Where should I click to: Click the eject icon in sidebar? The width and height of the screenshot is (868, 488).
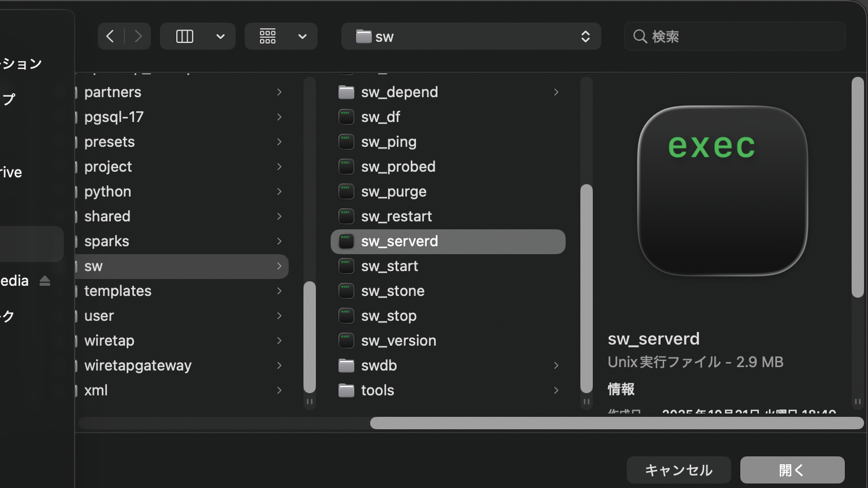click(45, 281)
